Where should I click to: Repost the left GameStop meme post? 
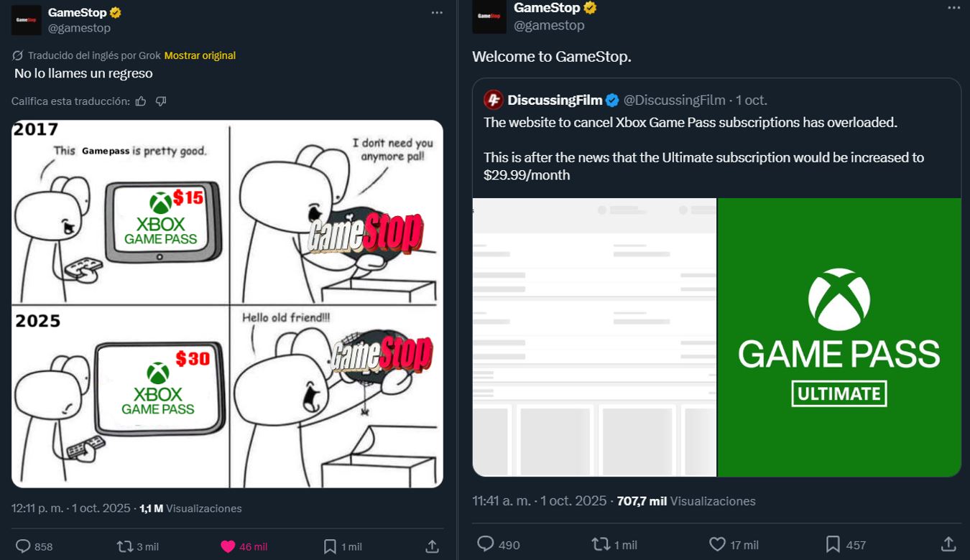click(126, 546)
